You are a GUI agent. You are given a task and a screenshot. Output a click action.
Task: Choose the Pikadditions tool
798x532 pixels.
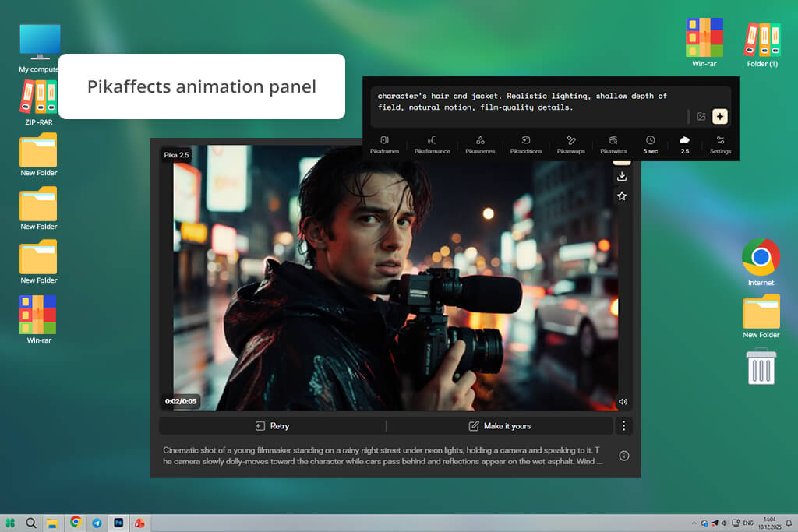click(526, 144)
